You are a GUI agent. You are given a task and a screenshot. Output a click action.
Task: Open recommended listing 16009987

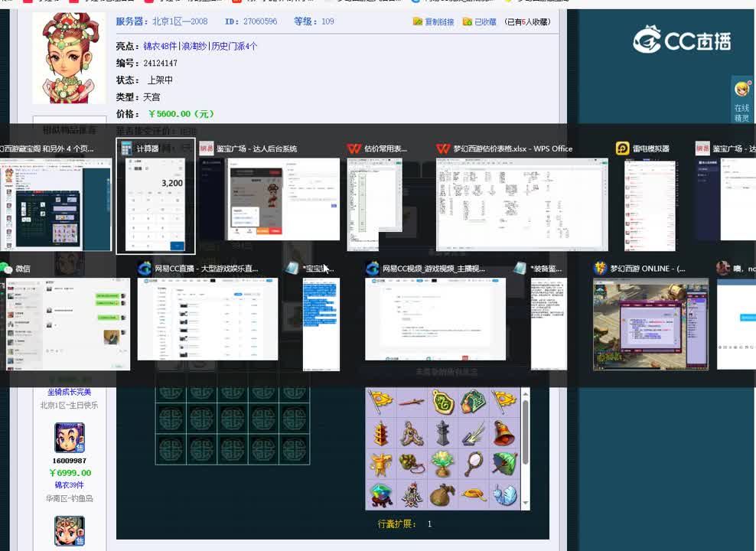(x=70, y=461)
